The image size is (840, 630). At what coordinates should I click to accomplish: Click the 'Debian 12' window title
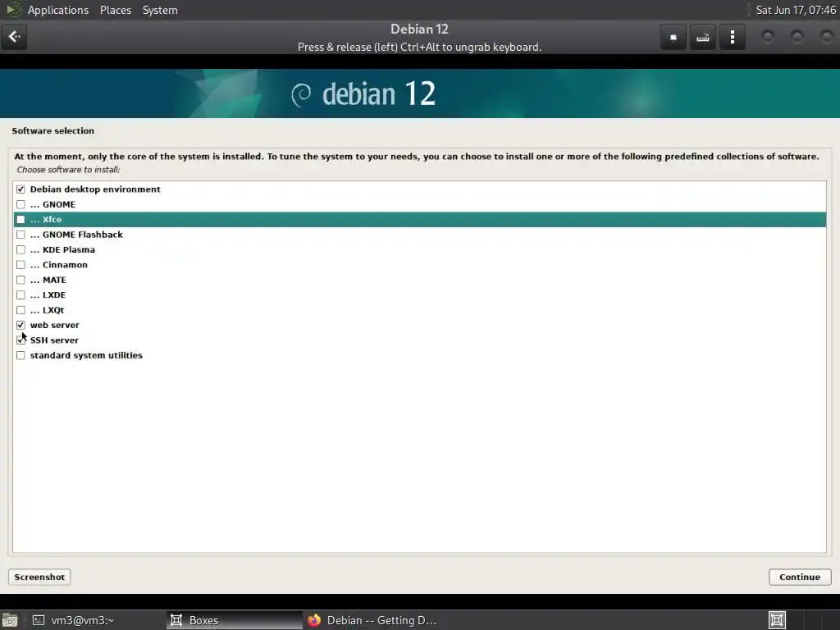click(x=419, y=29)
